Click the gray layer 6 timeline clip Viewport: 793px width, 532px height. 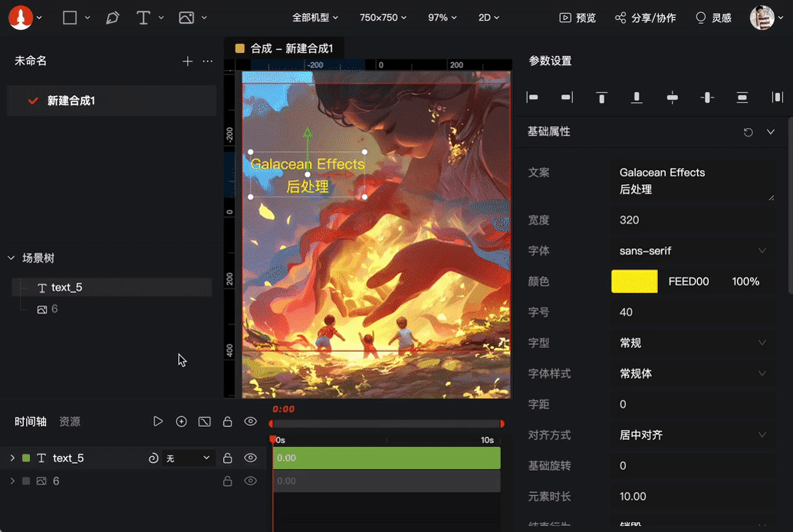point(387,481)
